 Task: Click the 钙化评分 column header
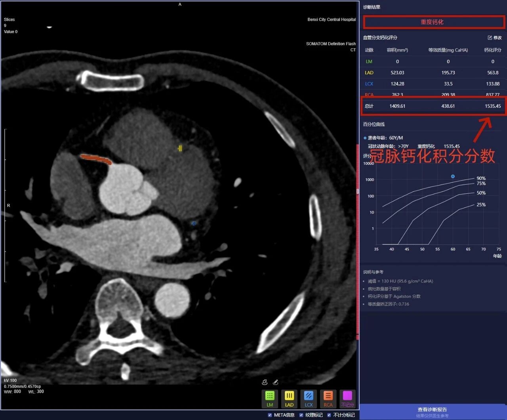pos(492,50)
